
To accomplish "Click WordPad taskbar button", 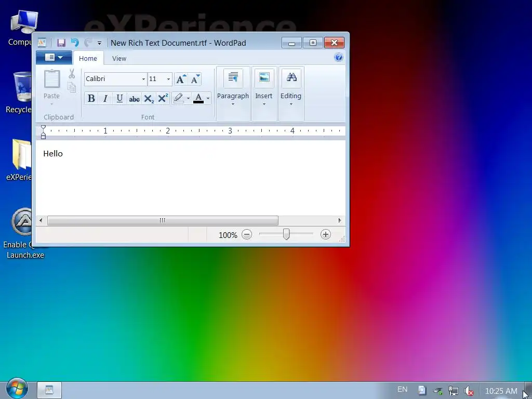I will tap(49, 390).
